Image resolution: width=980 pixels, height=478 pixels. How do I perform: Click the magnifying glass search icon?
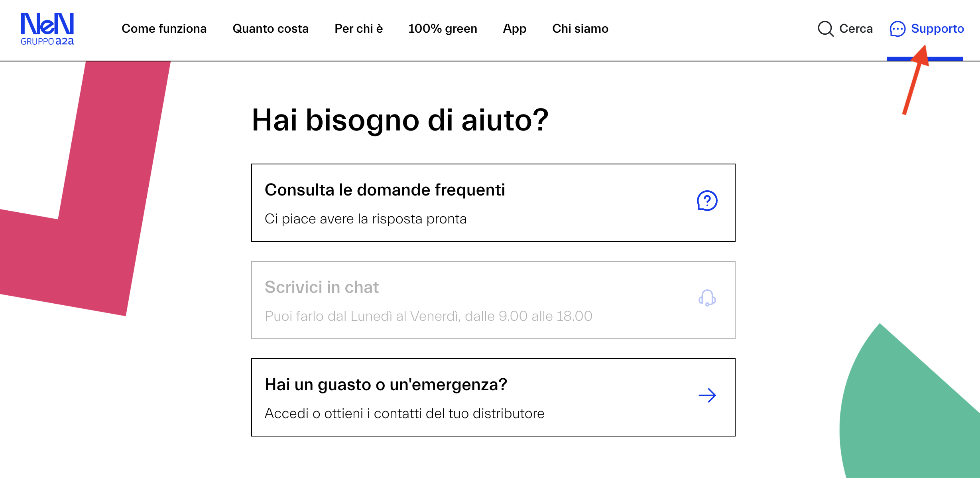click(825, 29)
